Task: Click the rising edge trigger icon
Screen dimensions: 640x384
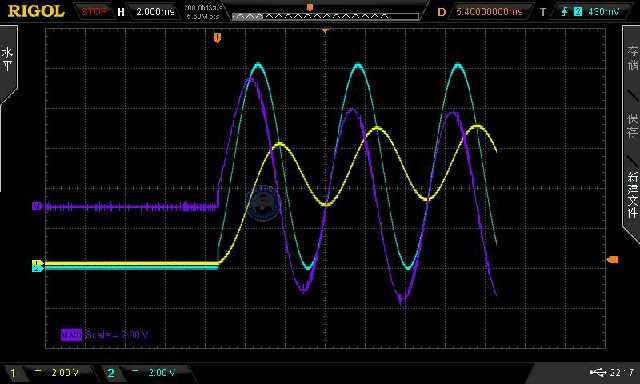Action: (x=564, y=11)
